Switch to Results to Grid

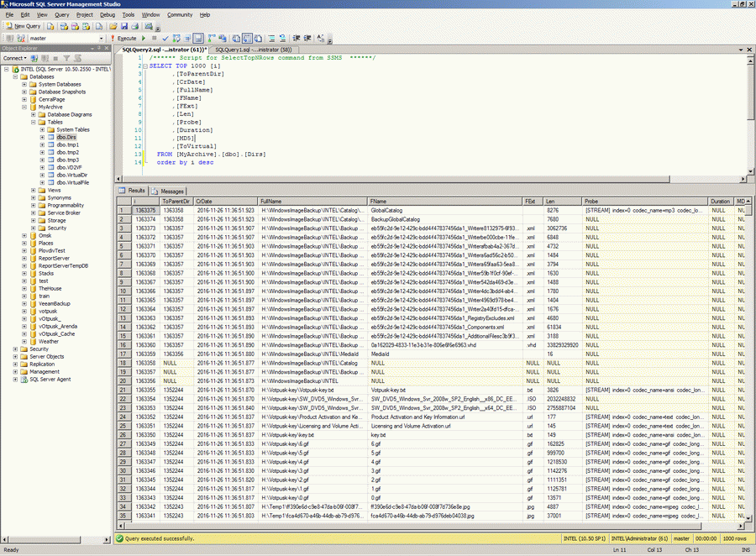247,38
